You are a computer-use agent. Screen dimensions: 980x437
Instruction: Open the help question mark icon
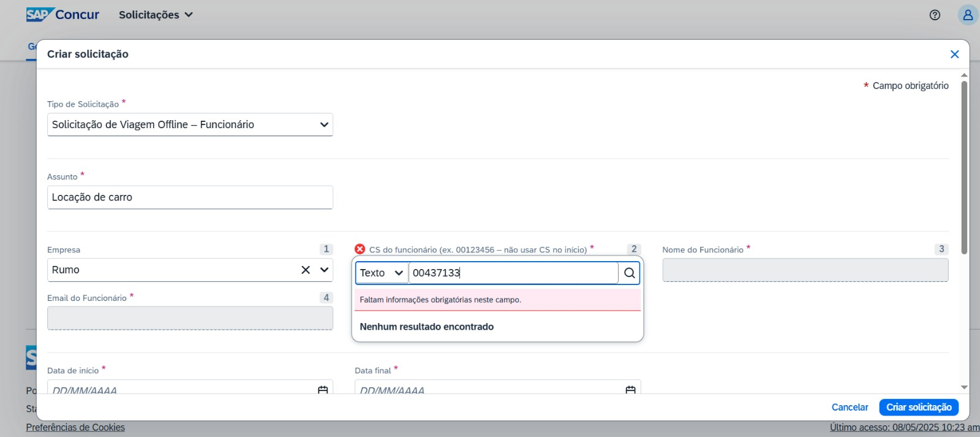tap(935, 15)
